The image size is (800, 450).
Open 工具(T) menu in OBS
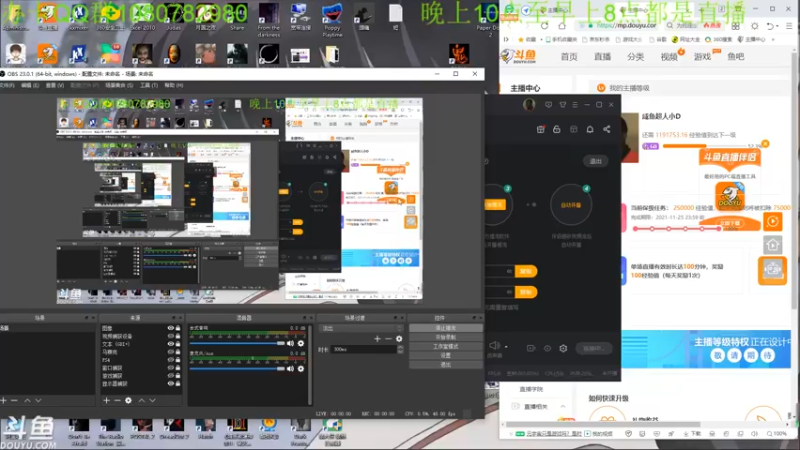click(x=149, y=85)
